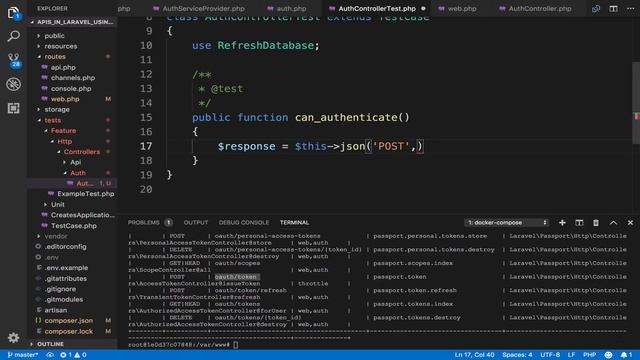Select the terminal dropdown docker-compose
Viewport: 640px width, 360px height.
coord(506,222)
